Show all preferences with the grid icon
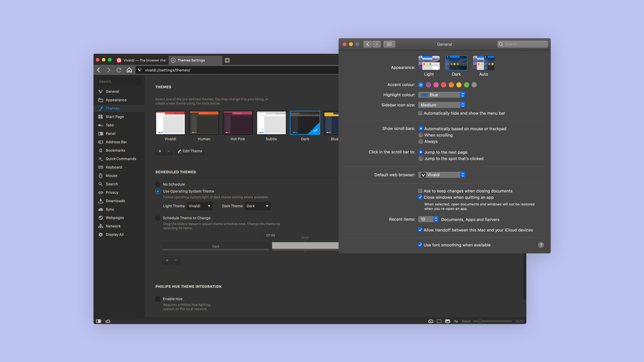The width and height of the screenshot is (644, 362). (x=389, y=45)
